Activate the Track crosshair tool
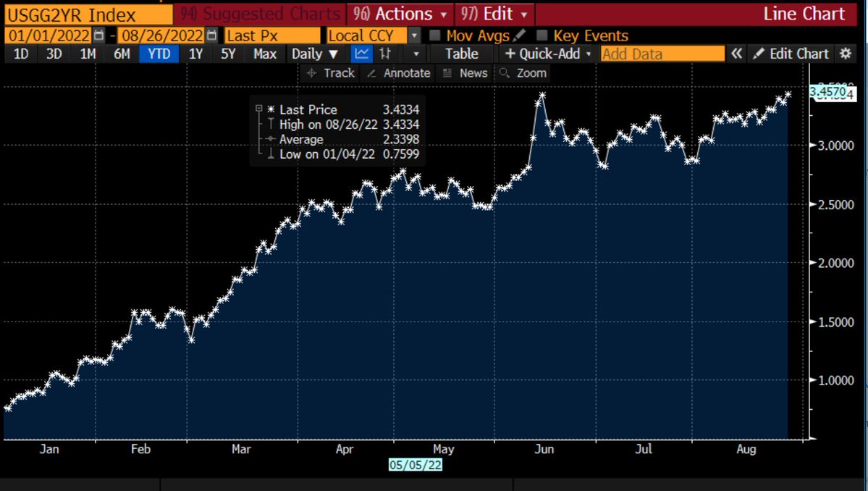 [x=330, y=72]
